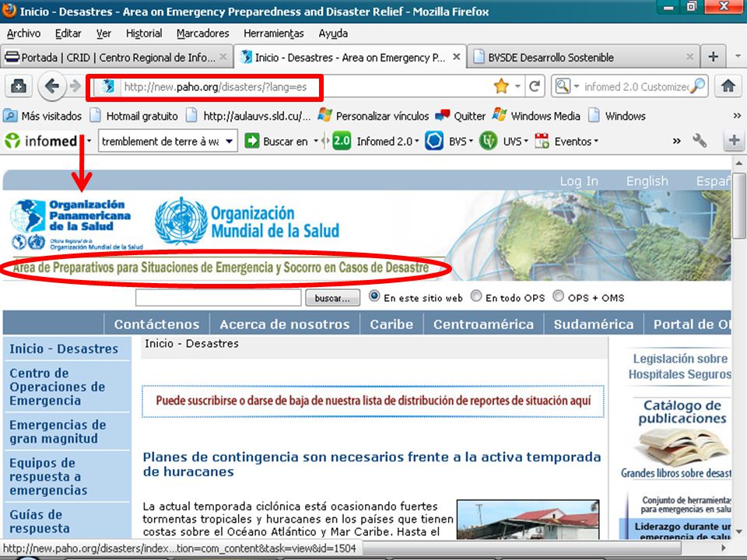Open the Editar menu
This screenshot has height=560, width=747.
point(68,33)
